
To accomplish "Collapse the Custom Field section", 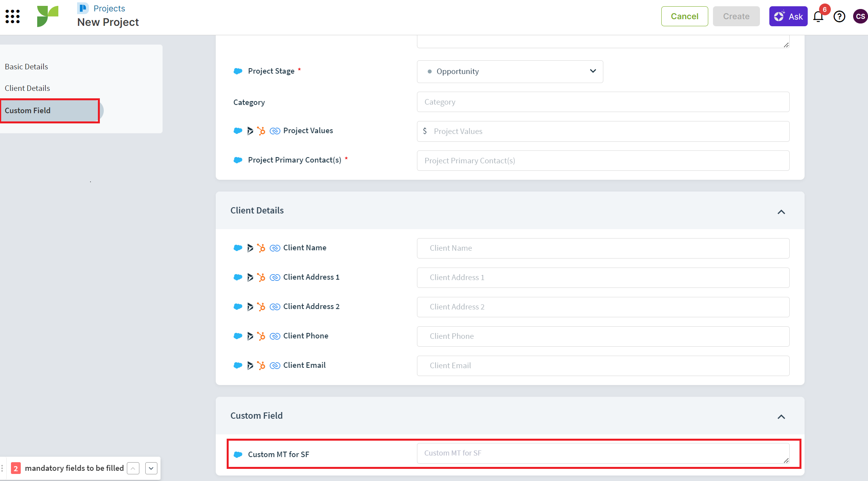I will [781, 417].
